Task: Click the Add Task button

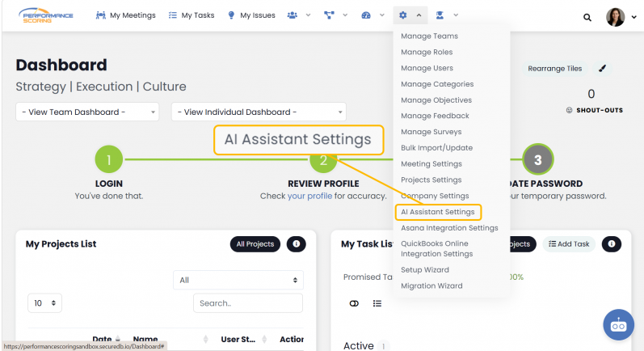Action: click(x=569, y=244)
